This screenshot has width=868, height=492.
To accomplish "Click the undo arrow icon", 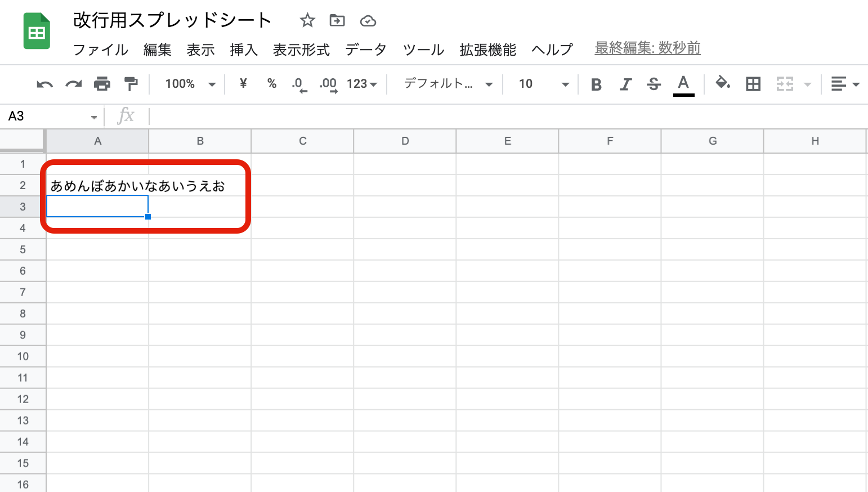I will click(x=44, y=84).
